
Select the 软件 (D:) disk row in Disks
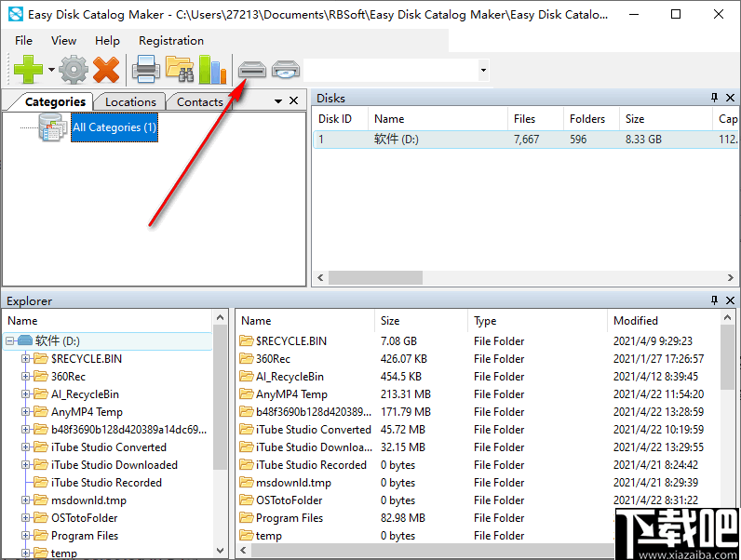click(x=526, y=140)
